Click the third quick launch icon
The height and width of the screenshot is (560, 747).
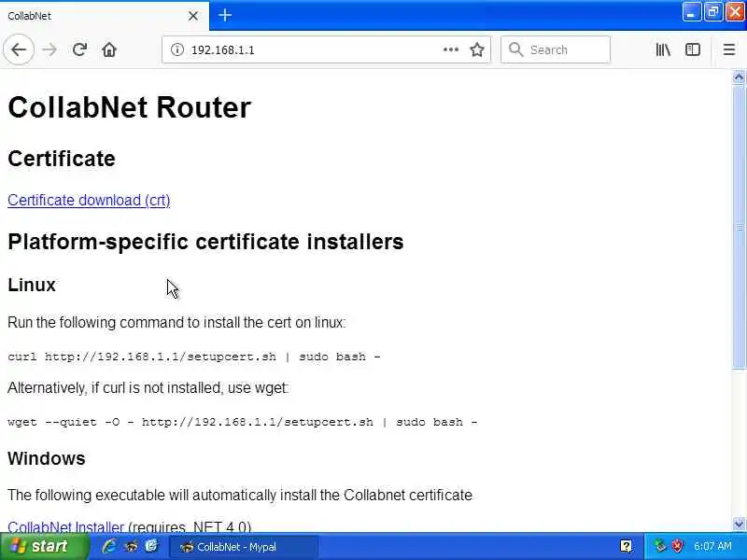[152, 546]
